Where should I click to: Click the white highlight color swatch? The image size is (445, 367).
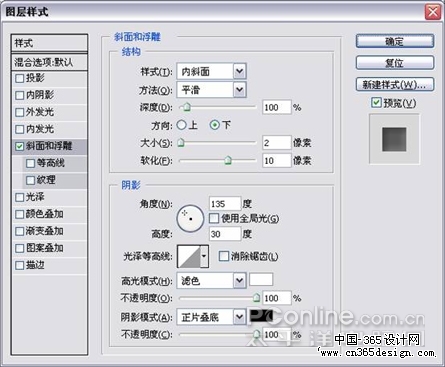point(261,279)
